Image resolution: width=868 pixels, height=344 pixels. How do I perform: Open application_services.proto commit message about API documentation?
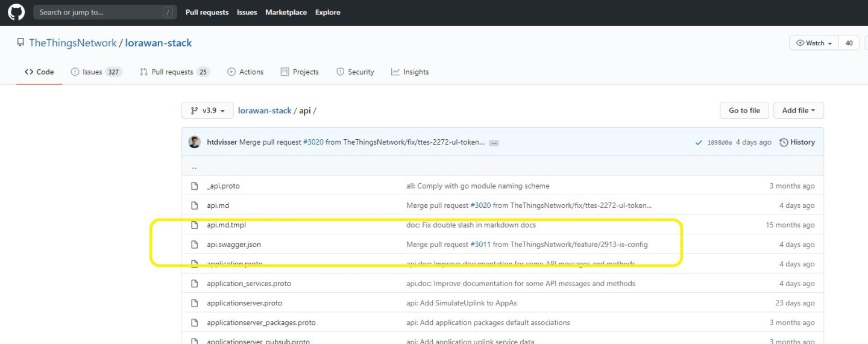tap(521, 283)
